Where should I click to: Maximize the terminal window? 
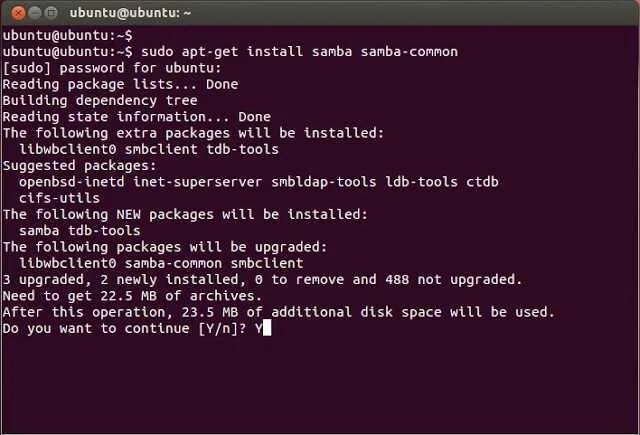pos(51,14)
